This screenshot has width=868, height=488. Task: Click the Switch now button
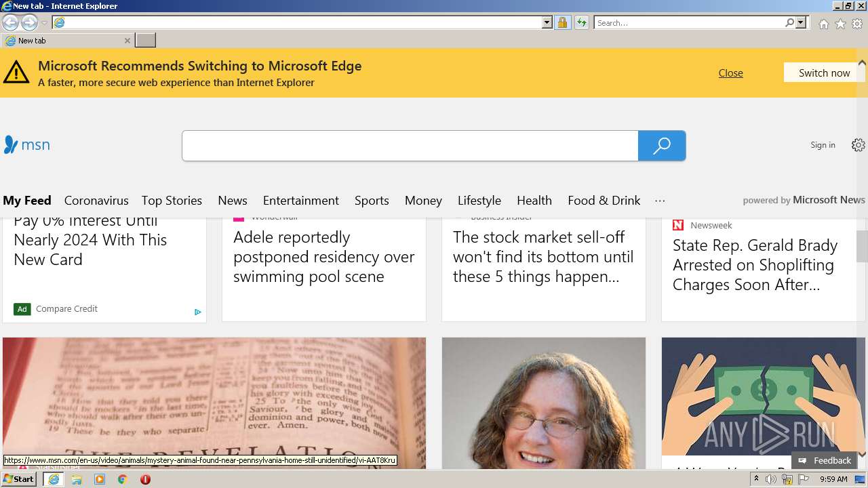(824, 73)
